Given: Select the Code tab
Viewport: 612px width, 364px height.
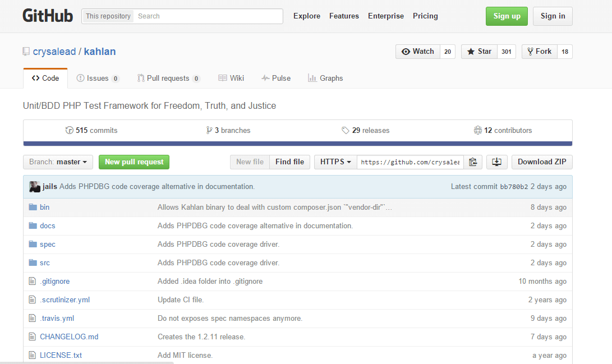Looking at the screenshot, I should (x=45, y=78).
